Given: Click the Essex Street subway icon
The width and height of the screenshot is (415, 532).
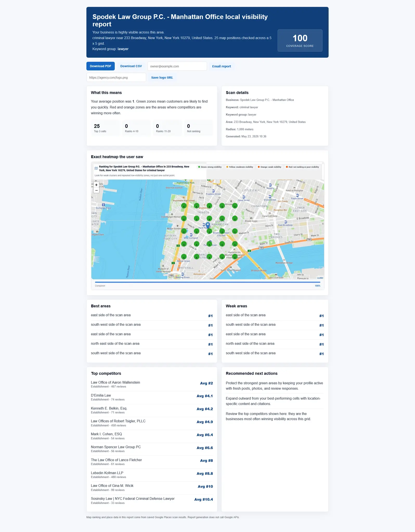Looking at the screenshot, I should pos(297,195).
